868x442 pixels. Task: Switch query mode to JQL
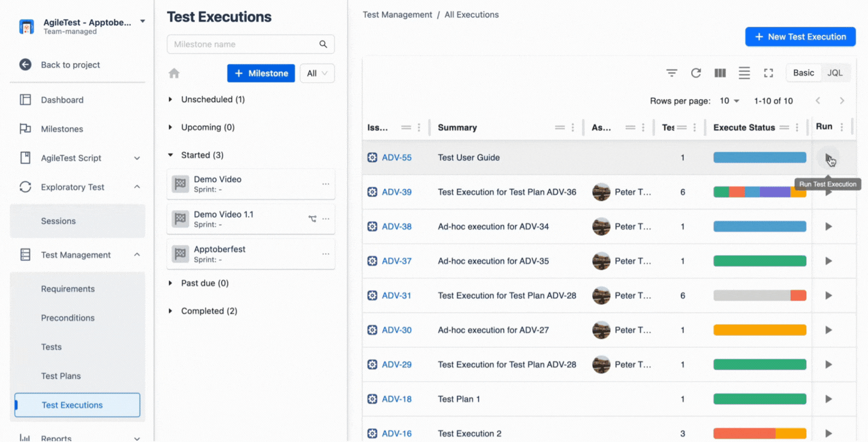click(835, 72)
